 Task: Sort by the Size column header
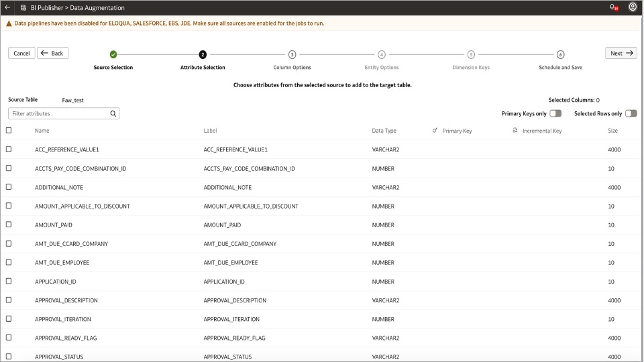[x=612, y=131]
